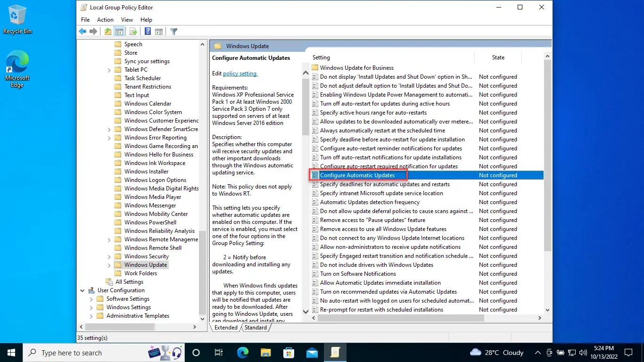Open Microsoft Edge desktop shortcut
Image resolution: width=644 pixels, height=362 pixels.
[17, 69]
